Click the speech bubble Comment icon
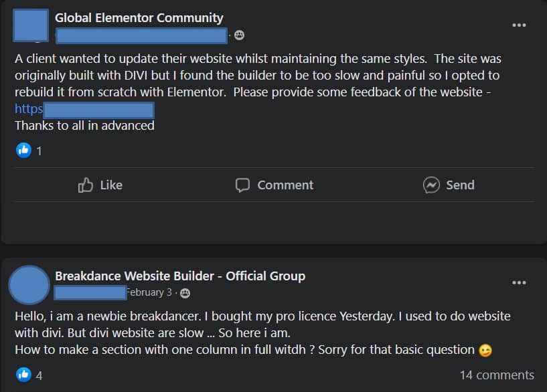Screen dimensions: 547x392 point(242,185)
